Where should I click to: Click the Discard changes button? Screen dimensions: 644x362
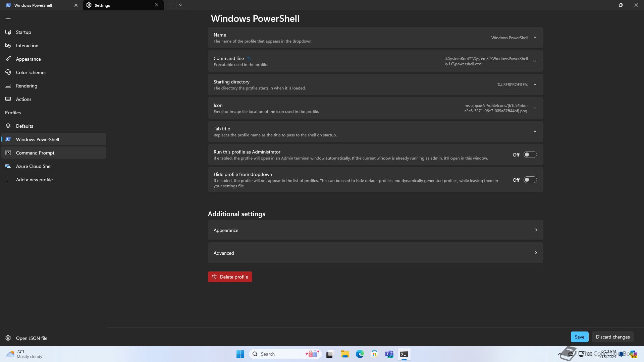(x=612, y=337)
